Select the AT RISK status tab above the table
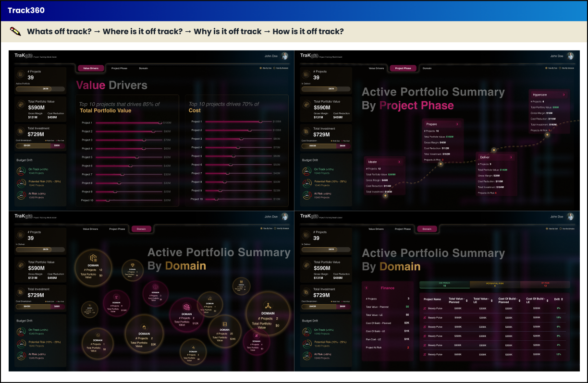Image resolution: width=588 pixels, height=383 pixels. [x=545, y=285]
